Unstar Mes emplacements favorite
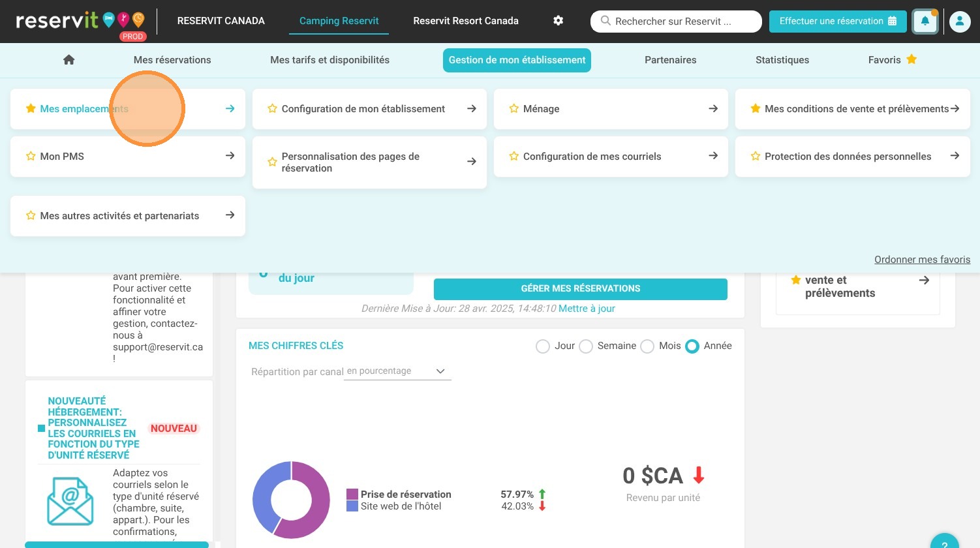980x548 pixels. click(x=31, y=108)
